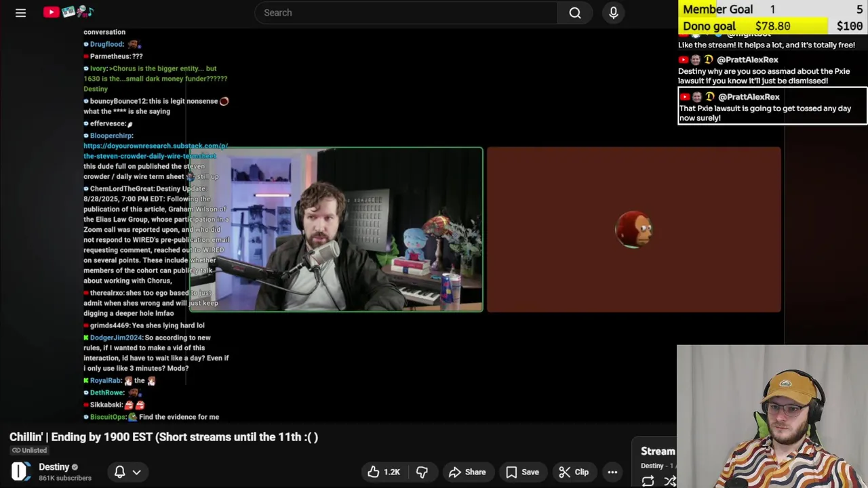
Task: Click DodgerJim2024's new rules question
Action: point(156,352)
